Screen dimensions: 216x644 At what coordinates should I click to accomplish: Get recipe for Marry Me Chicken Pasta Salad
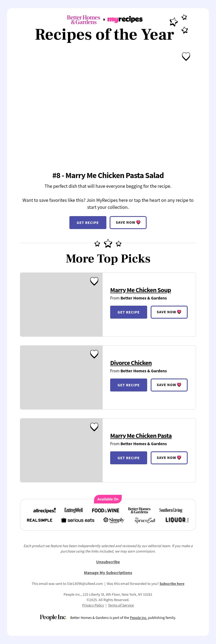[88, 223]
